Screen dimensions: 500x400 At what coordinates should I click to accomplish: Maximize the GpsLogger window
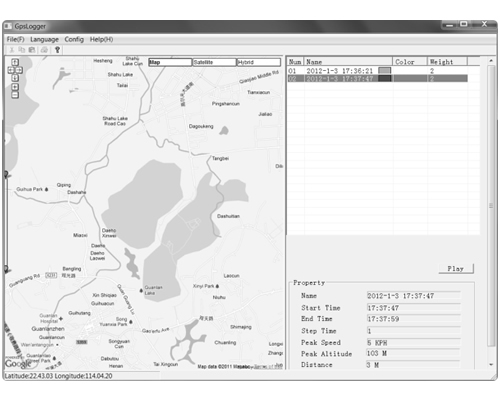click(x=464, y=24)
